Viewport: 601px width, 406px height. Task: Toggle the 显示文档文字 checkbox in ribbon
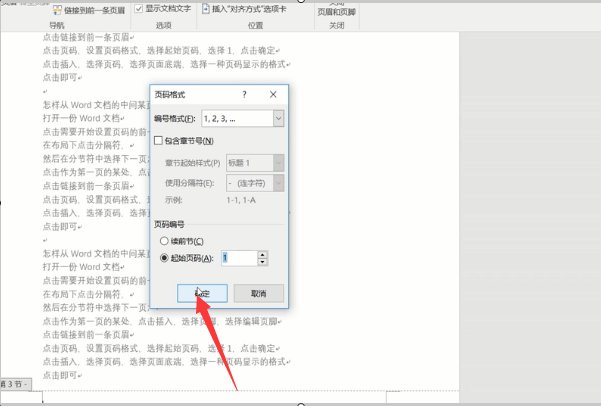139,9
